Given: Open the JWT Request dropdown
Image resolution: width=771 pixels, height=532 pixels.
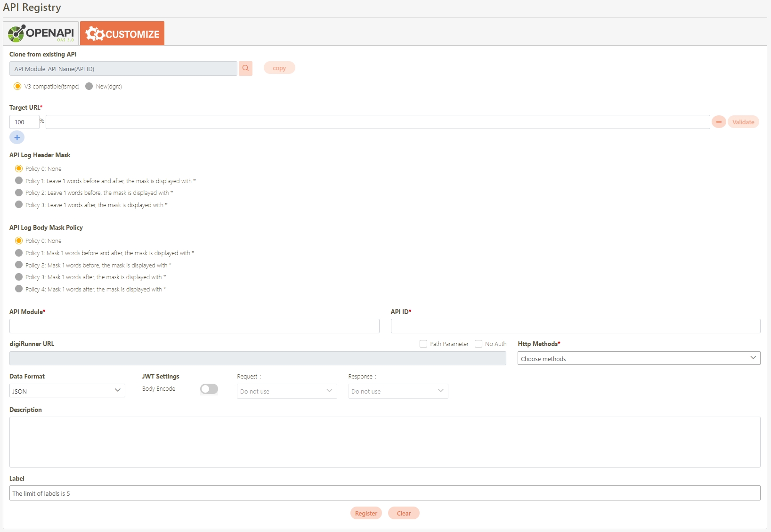Looking at the screenshot, I should pos(287,391).
